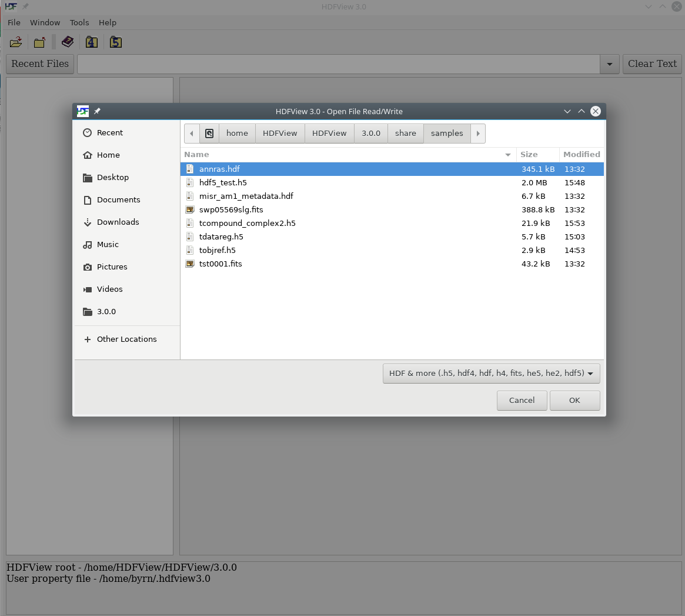Roll up the dialog with title bar chevron down
The image size is (685, 616).
[x=567, y=111]
